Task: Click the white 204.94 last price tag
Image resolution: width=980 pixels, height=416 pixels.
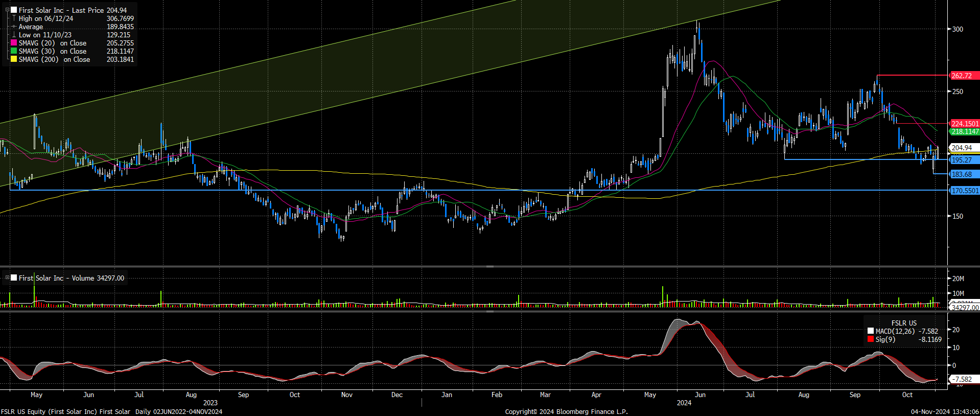Action: pyautogui.click(x=964, y=148)
